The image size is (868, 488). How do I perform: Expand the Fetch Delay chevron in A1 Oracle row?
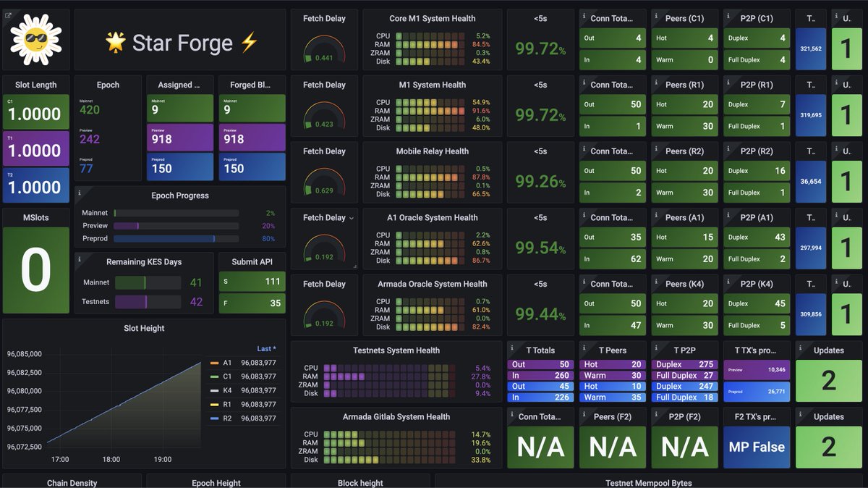coord(352,218)
